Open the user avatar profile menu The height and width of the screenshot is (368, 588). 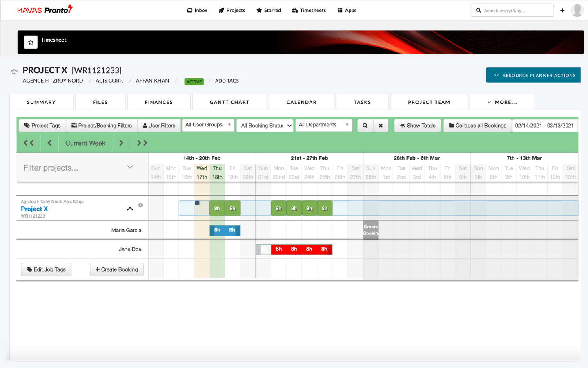click(x=577, y=10)
